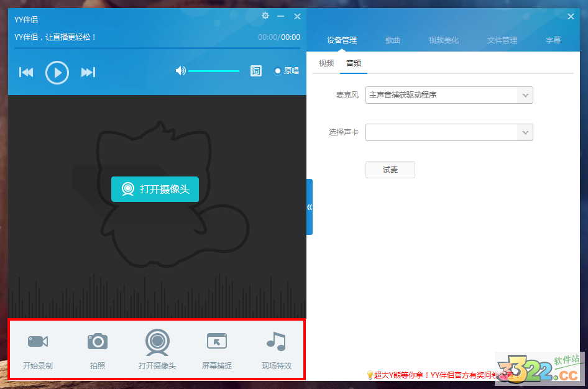Expand the 选择声卡 dropdown arrow
The width and height of the screenshot is (588, 389).
(525, 132)
